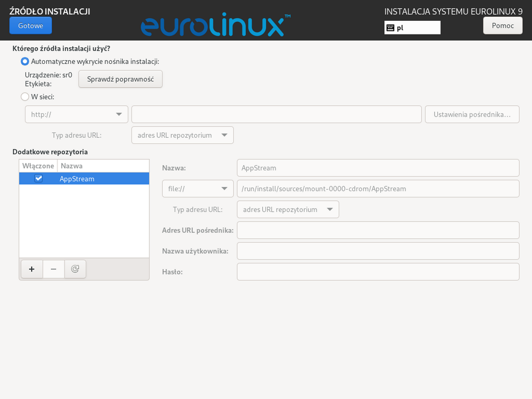Open the file:// protocol dropdown
Image resolution: width=532 pixels, height=399 pixels.
click(x=197, y=189)
